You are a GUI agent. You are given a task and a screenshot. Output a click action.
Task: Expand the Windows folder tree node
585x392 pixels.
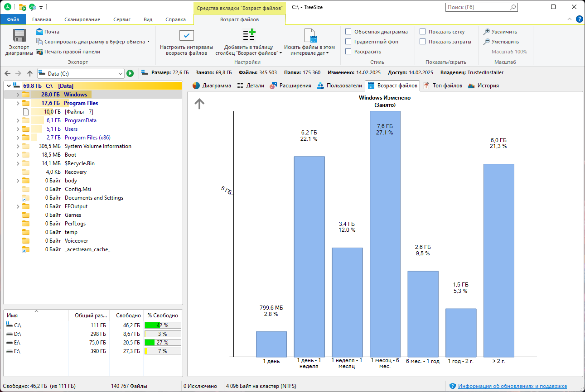(x=18, y=95)
